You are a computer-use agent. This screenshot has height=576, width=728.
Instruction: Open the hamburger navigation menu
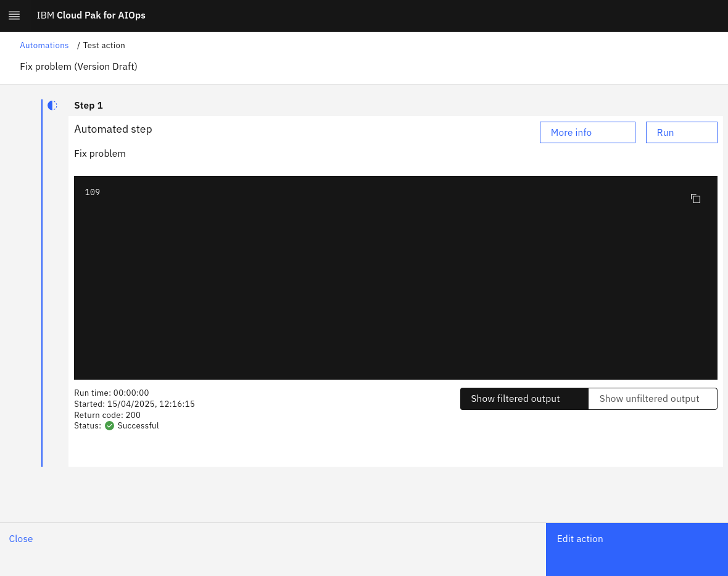pyautogui.click(x=14, y=15)
